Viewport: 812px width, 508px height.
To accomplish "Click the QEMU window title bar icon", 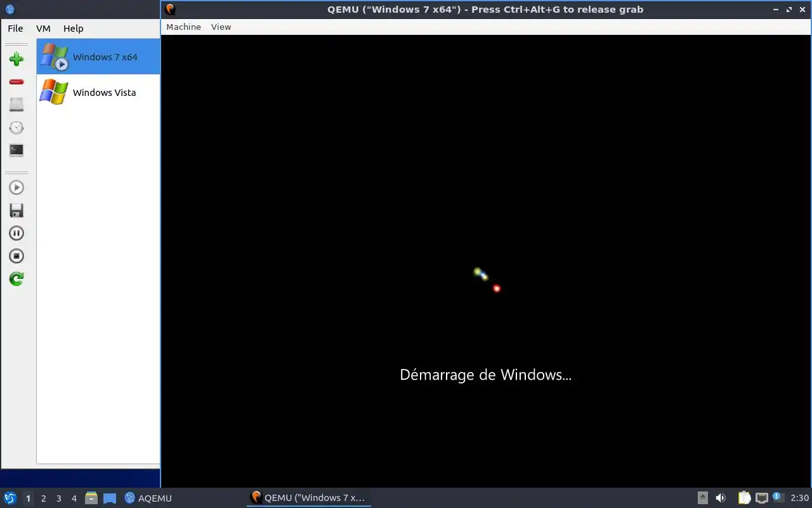I will [169, 10].
